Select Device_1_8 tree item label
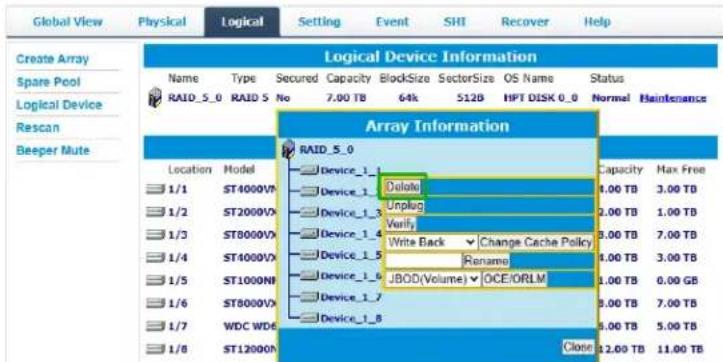Viewport: 723px width, 362px height. (x=351, y=318)
